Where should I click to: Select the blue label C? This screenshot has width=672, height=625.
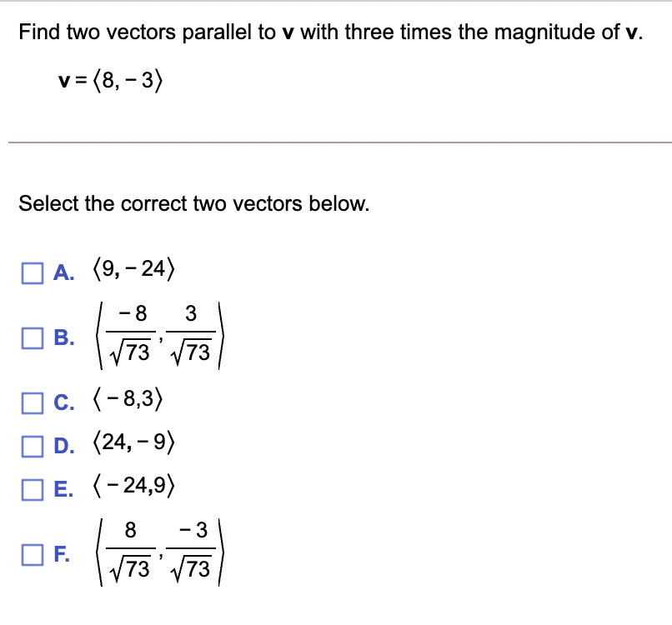(x=63, y=402)
